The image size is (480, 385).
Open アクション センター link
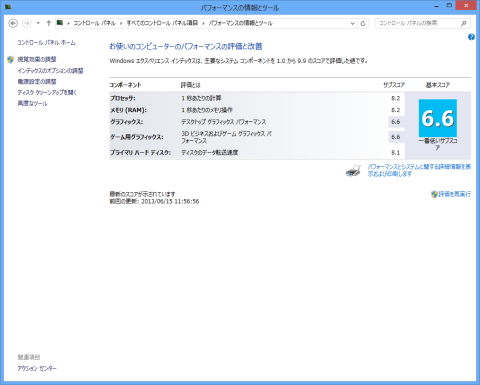pos(37,368)
